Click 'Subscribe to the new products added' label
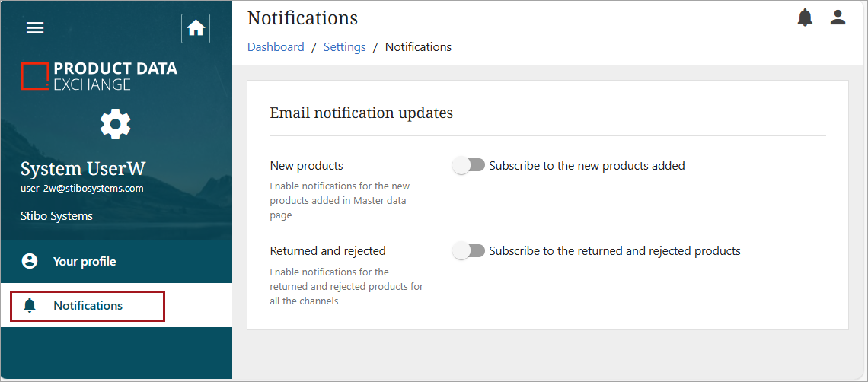The width and height of the screenshot is (868, 382). click(586, 165)
